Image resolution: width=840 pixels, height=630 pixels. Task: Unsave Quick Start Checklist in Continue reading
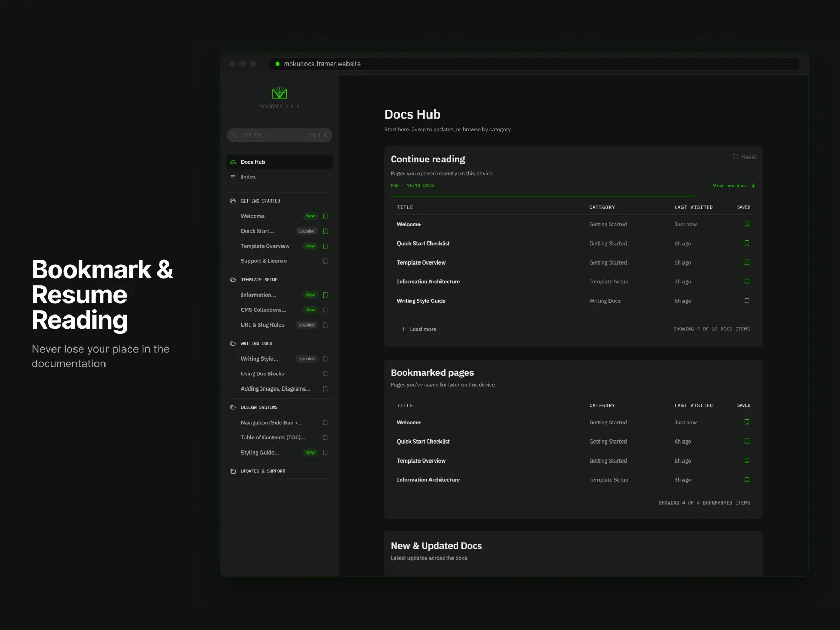747,243
